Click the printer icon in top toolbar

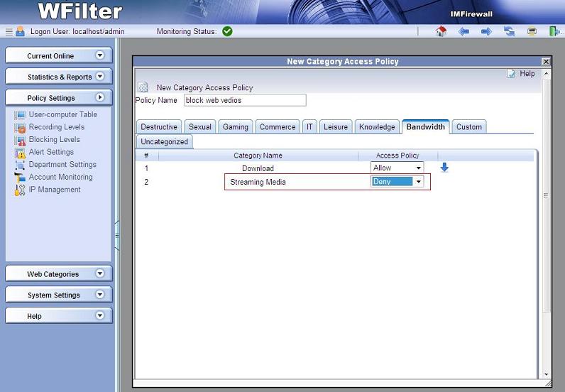[532, 31]
